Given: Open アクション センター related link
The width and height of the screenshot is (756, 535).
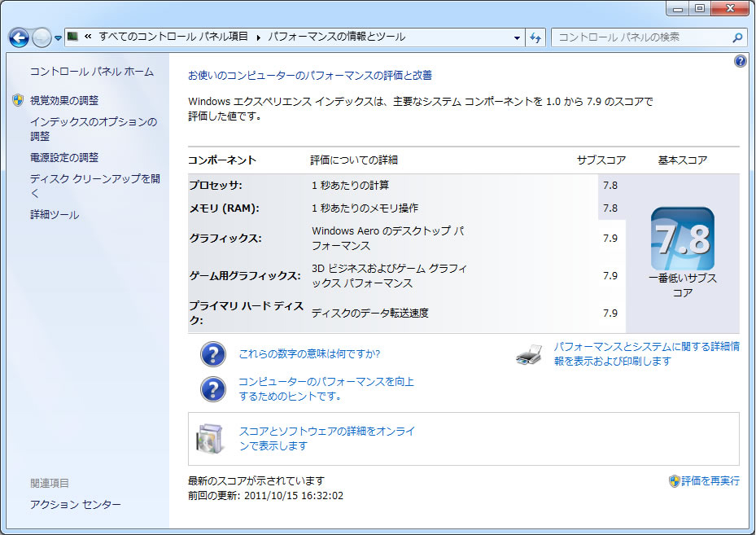Looking at the screenshot, I should (75, 505).
